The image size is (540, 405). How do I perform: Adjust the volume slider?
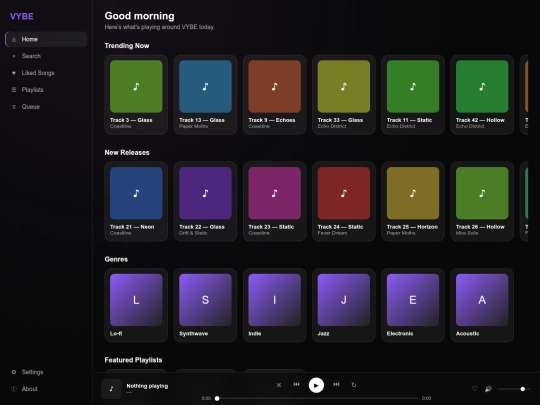(513, 389)
